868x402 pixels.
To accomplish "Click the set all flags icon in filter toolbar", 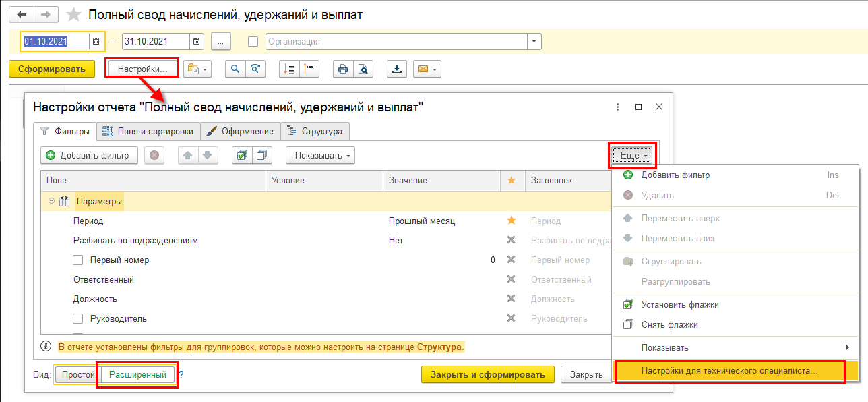I will [x=241, y=155].
